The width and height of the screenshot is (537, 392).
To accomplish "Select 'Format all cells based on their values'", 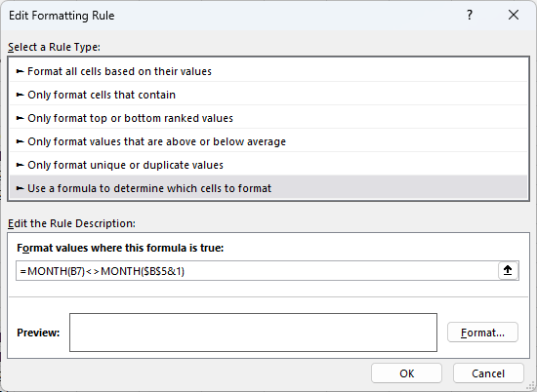I will [x=268, y=71].
